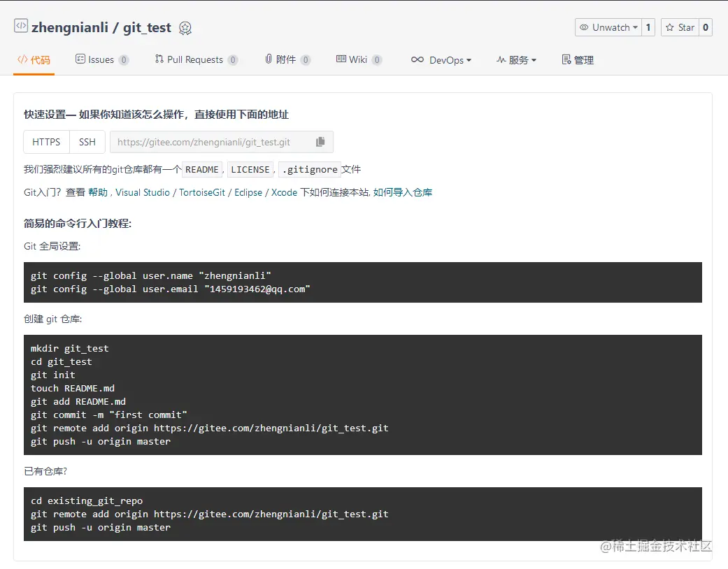The height and width of the screenshot is (569, 728).
Task: Click the touch README.md command
Action: (73, 389)
